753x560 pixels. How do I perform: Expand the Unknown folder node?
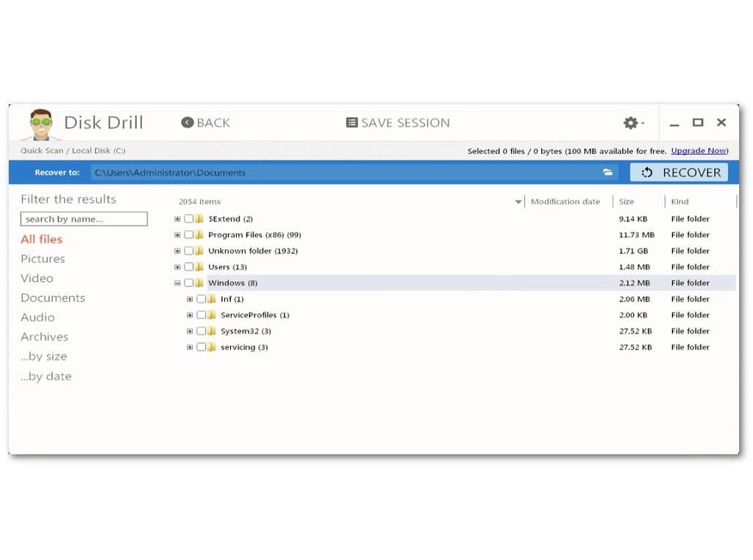177,251
